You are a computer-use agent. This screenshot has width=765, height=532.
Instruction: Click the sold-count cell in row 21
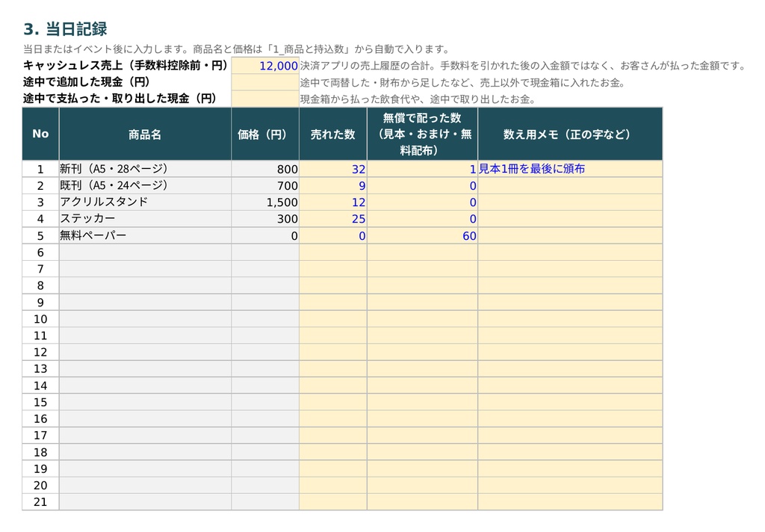[332, 502]
